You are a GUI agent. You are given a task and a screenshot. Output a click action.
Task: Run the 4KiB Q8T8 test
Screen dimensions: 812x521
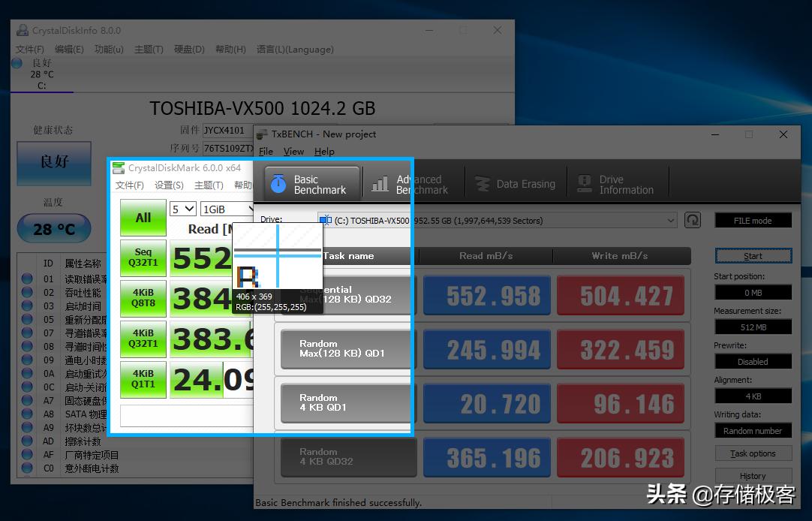143,298
